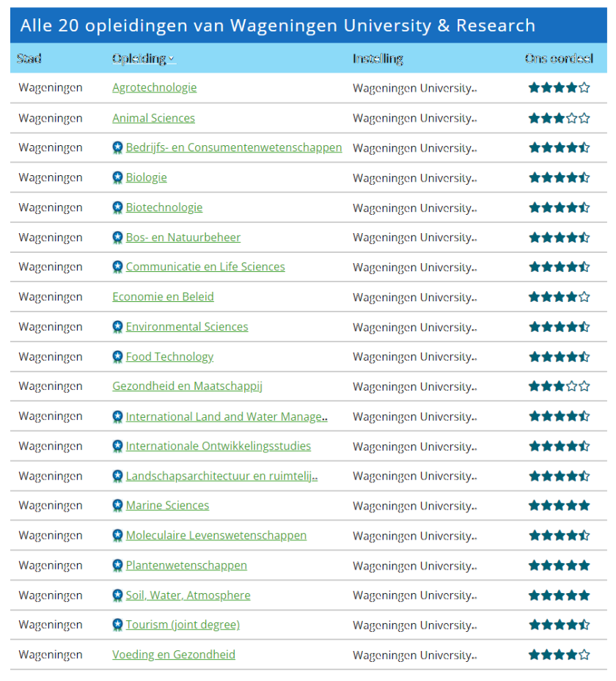Image resolution: width=616 pixels, height=681 pixels.
Task: Open the International Land and Water Management link
Action: click(227, 417)
